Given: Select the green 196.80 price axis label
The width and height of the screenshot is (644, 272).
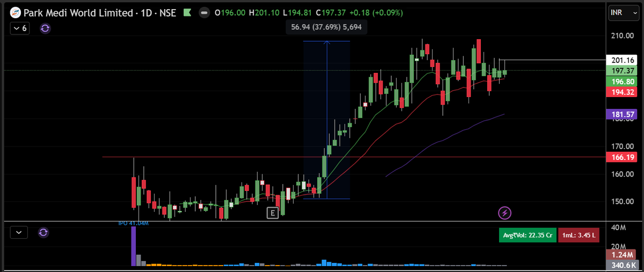Looking at the screenshot, I should pyautogui.click(x=620, y=81).
